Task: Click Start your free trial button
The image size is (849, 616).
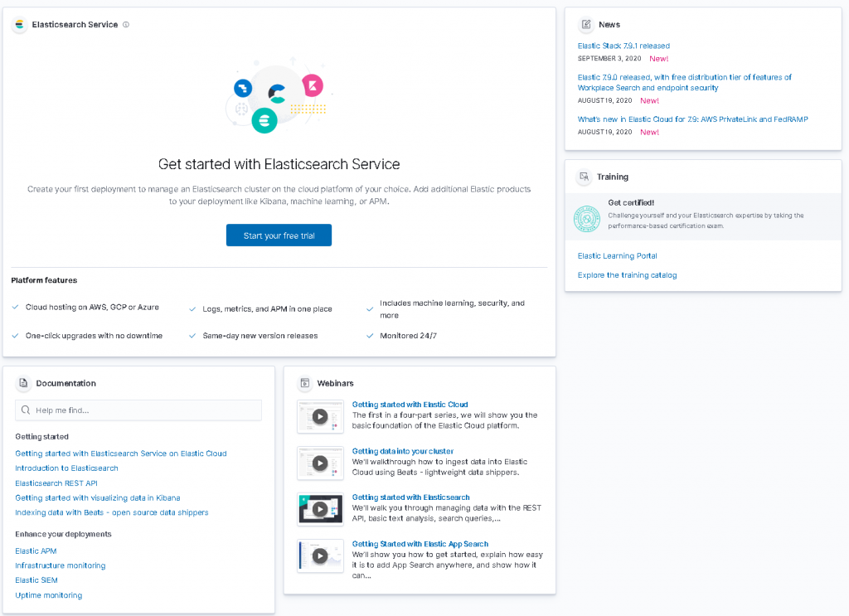Action: coord(279,235)
